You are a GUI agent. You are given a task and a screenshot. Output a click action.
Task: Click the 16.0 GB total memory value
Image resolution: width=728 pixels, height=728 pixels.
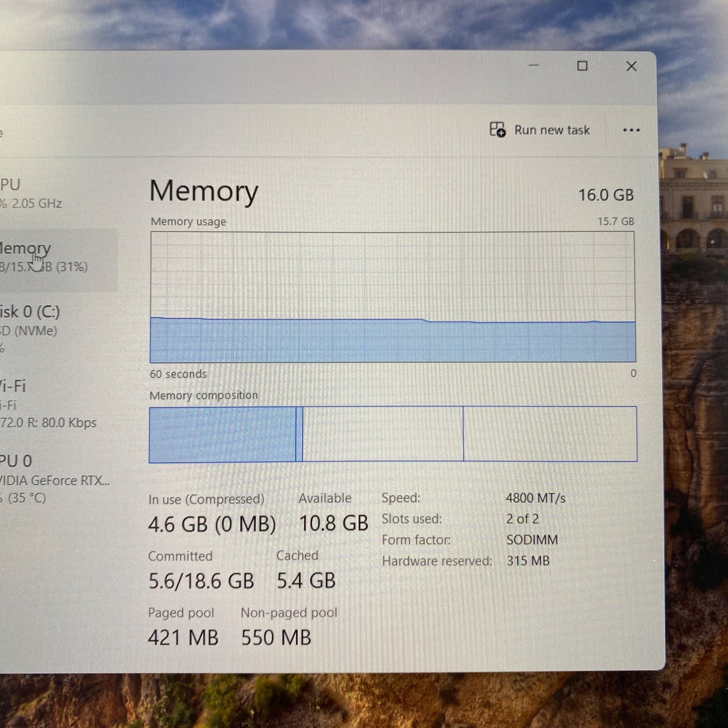(x=606, y=195)
